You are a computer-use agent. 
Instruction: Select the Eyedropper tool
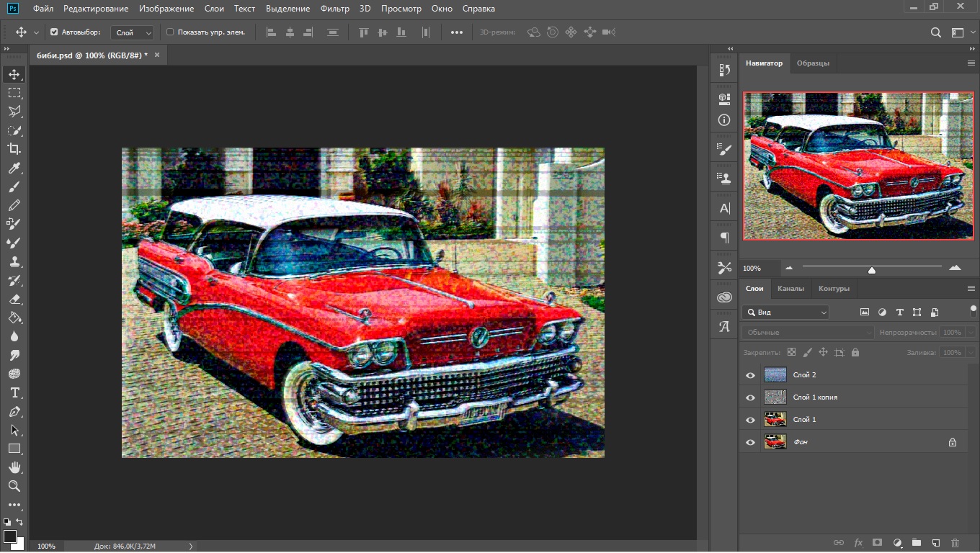[14, 168]
